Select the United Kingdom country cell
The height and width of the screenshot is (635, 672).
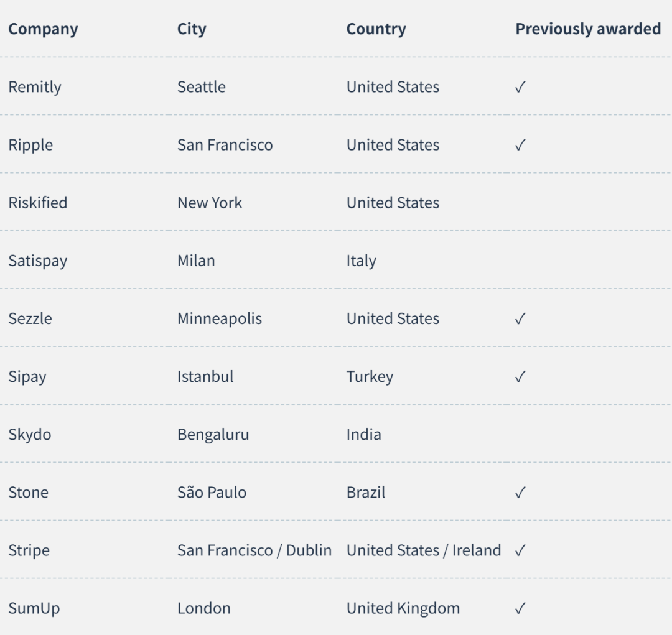(x=403, y=608)
